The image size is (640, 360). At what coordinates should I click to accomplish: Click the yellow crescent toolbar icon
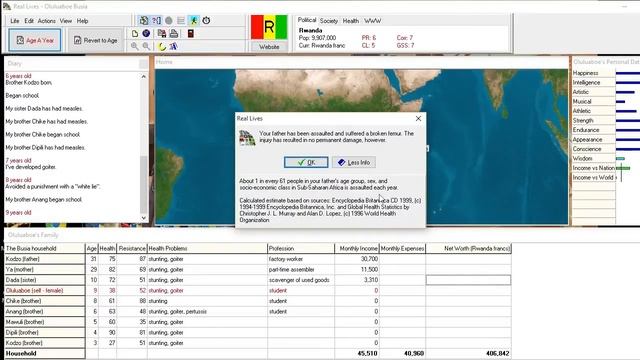click(162, 46)
